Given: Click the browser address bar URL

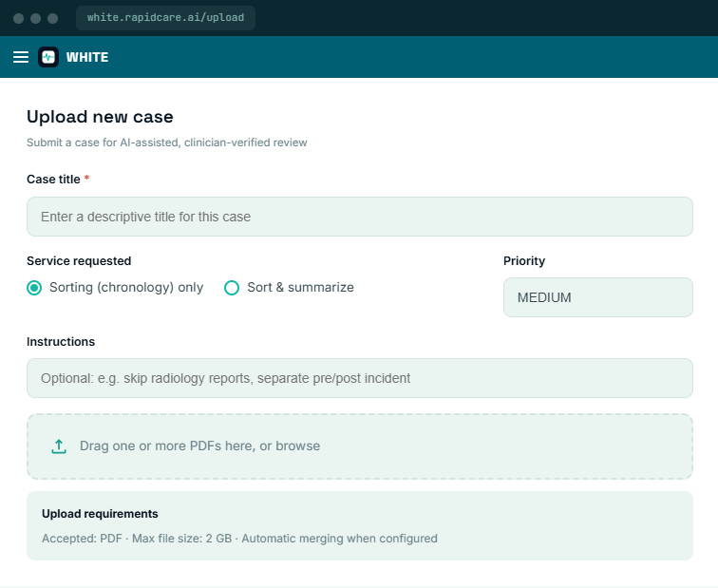Looking at the screenshot, I should click(166, 18).
